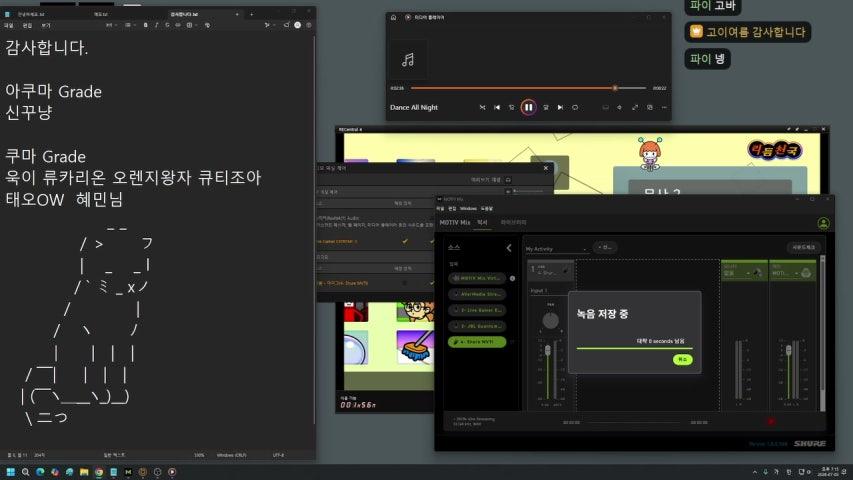Select the JBL Quantum source pill

477,326
